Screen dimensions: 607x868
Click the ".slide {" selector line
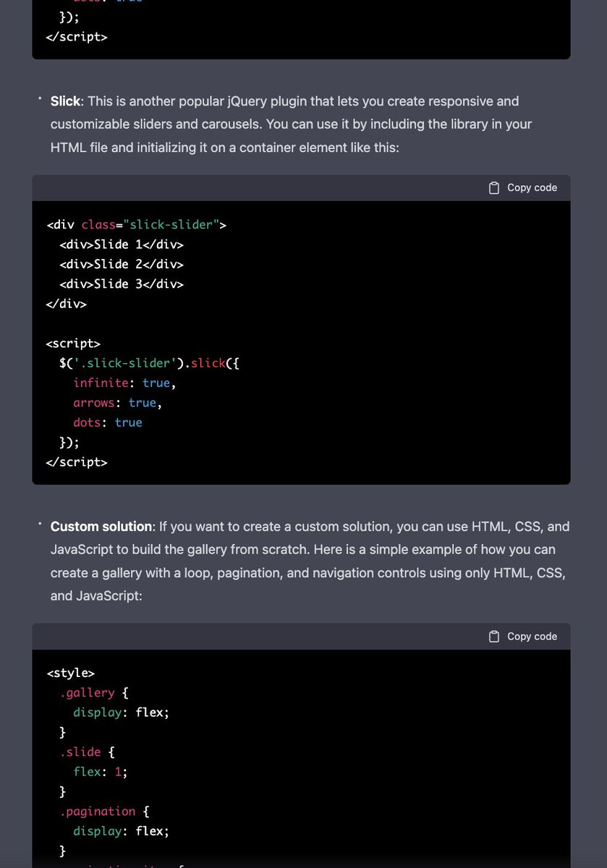coord(87,752)
